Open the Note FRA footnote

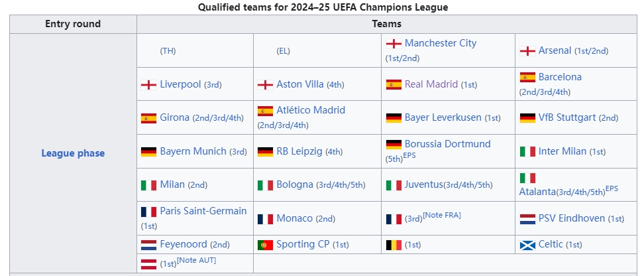tap(441, 215)
